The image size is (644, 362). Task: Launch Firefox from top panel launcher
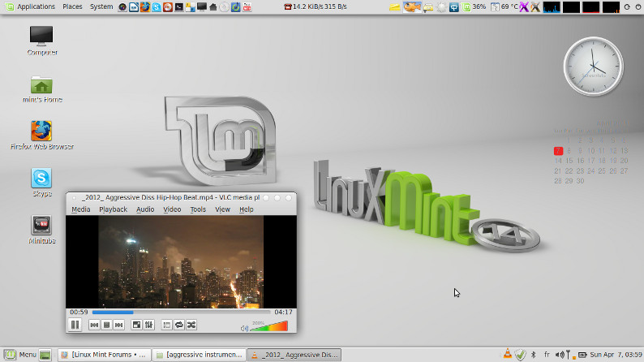point(145,7)
